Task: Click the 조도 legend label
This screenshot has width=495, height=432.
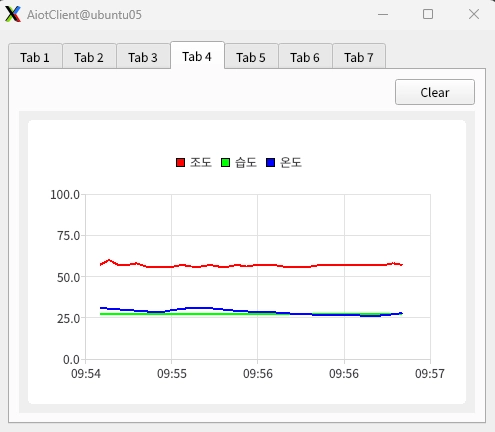Action: (x=201, y=163)
